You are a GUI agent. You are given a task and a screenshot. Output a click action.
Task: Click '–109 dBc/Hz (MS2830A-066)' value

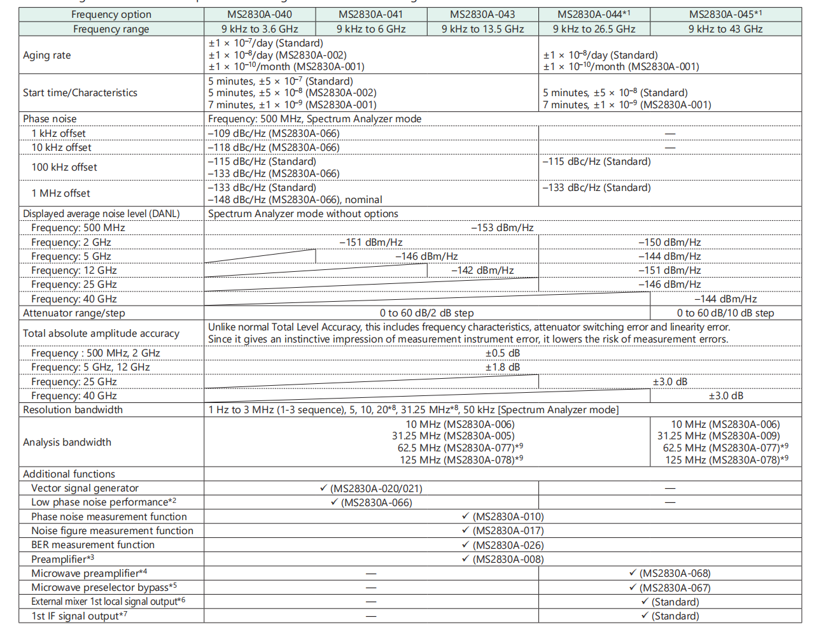pos(274,134)
